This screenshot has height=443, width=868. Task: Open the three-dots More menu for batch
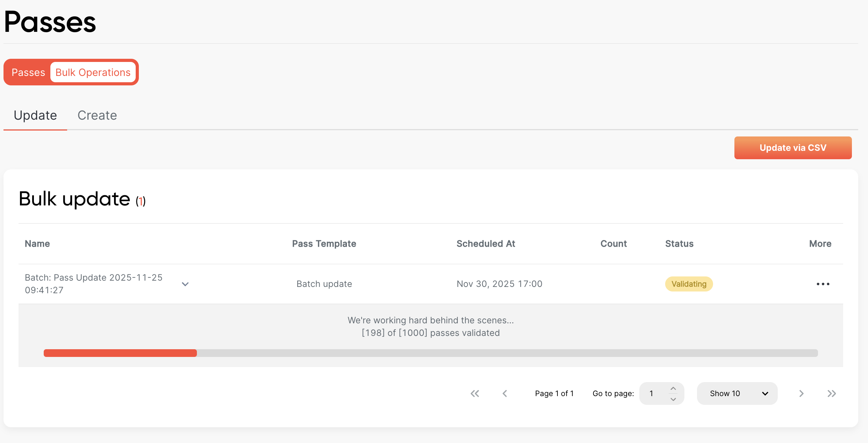tap(823, 284)
